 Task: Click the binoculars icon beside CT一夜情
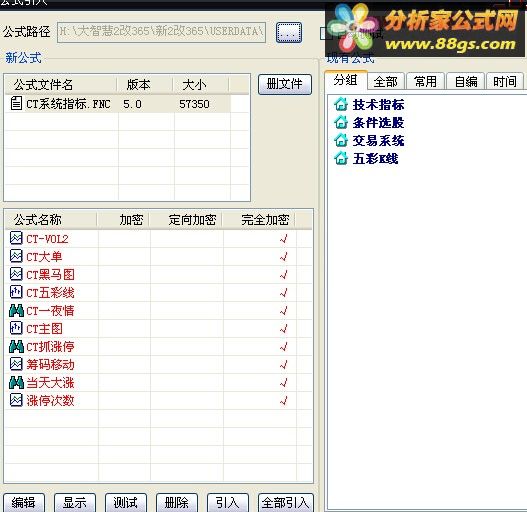16,310
